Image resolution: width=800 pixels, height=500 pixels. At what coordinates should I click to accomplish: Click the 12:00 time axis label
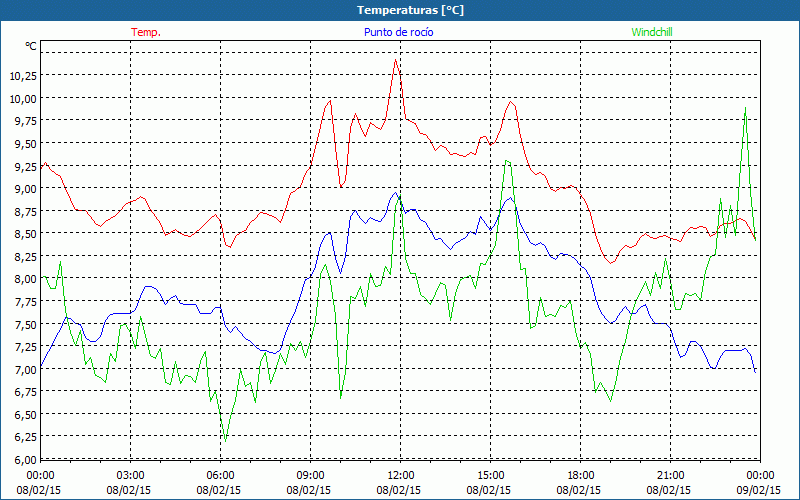(x=401, y=476)
